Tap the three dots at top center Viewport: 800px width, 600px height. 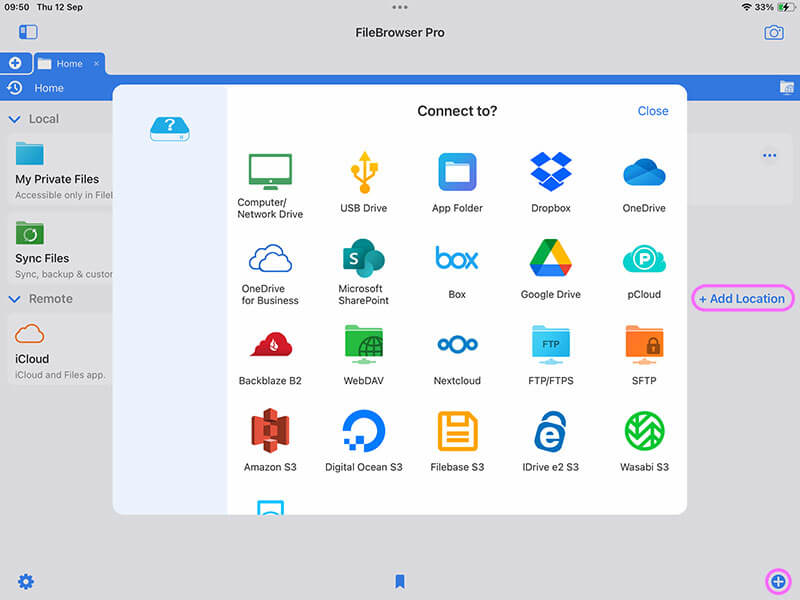pyautogui.click(x=400, y=7)
